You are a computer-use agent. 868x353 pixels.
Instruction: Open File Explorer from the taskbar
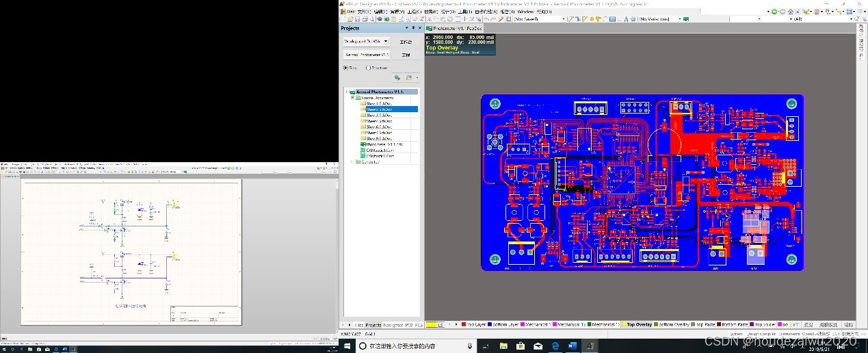tap(503, 346)
